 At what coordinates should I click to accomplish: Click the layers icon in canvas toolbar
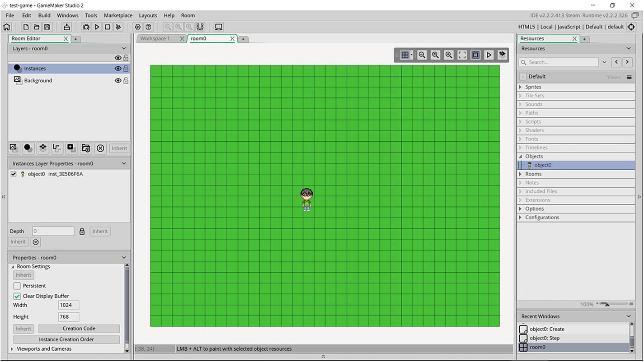(x=502, y=55)
